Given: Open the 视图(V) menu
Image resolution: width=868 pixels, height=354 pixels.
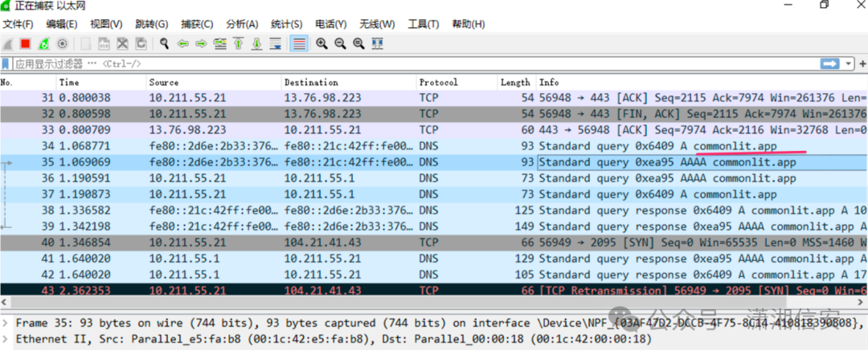Looking at the screenshot, I should 106,24.
